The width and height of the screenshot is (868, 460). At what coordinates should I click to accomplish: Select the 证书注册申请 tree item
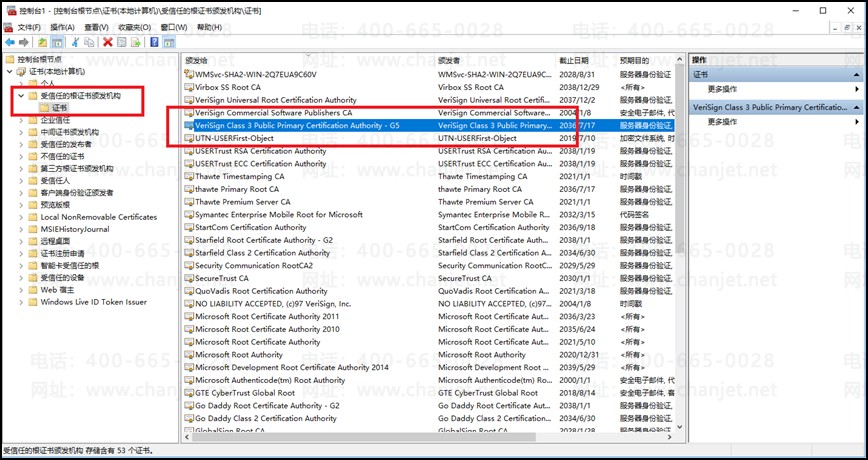coord(63,254)
